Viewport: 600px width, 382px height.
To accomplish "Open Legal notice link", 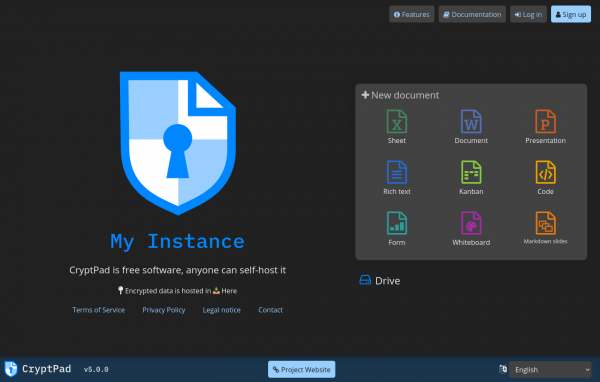I will [x=222, y=310].
